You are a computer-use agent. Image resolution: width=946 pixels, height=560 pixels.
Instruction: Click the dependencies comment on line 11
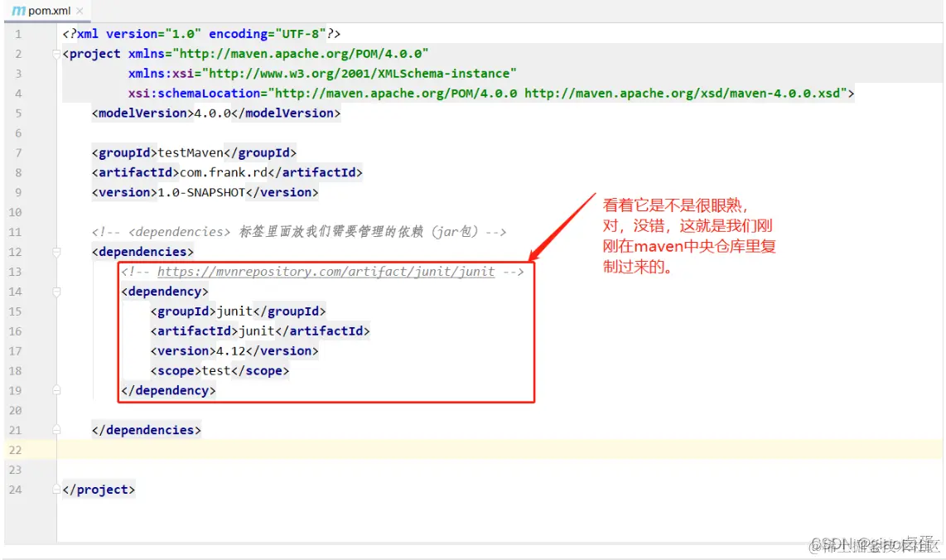[x=299, y=232]
